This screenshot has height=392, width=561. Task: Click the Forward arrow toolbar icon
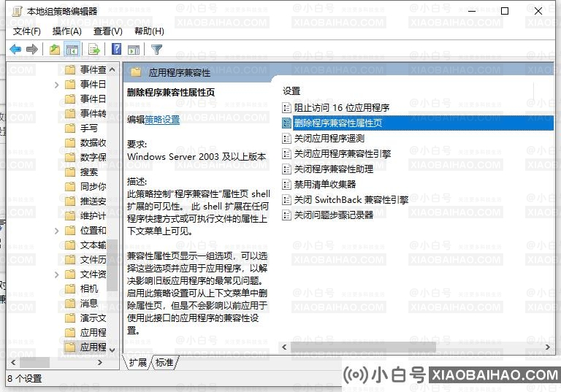pyautogui.click(x=32, y=49)
